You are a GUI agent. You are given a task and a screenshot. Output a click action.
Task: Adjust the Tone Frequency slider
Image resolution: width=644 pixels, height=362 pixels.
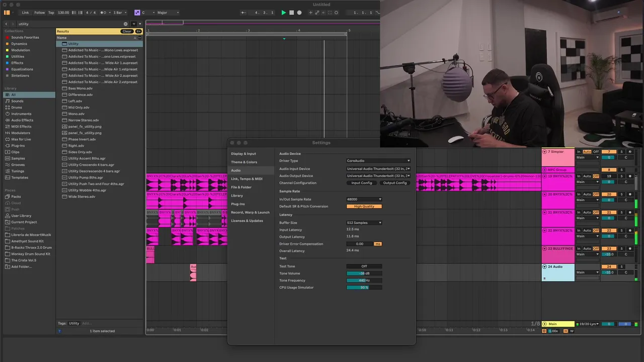click(x=364, y=281)
